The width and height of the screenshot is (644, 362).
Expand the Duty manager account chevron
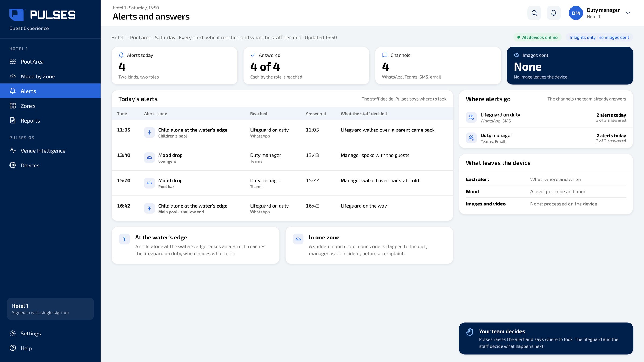coord(628,13)
